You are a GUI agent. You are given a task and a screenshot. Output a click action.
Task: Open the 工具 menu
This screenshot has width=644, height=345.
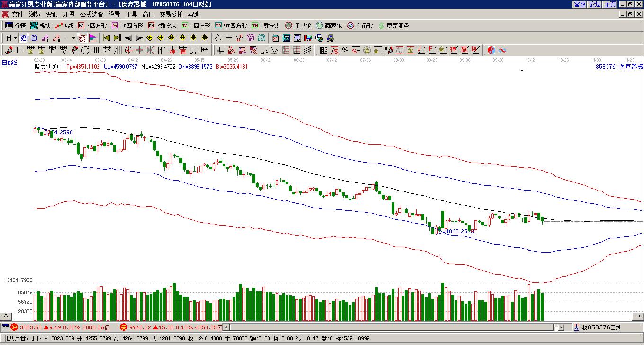click(131, 14)
